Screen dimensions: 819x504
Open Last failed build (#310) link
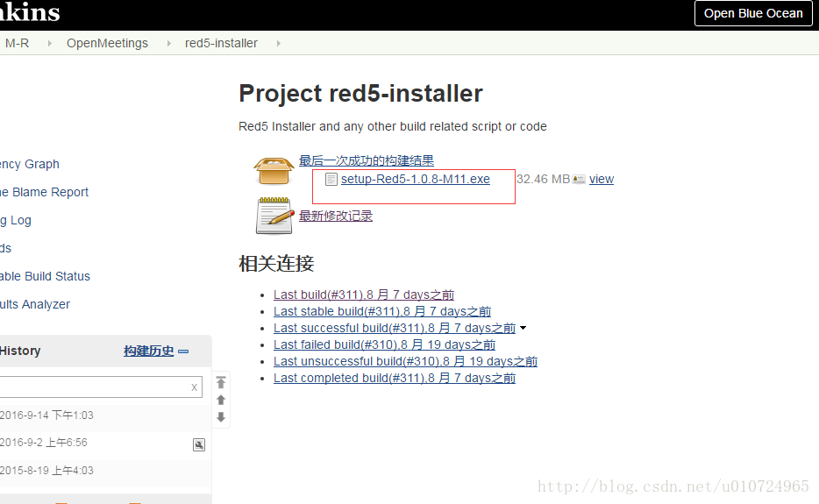[384, 344]
